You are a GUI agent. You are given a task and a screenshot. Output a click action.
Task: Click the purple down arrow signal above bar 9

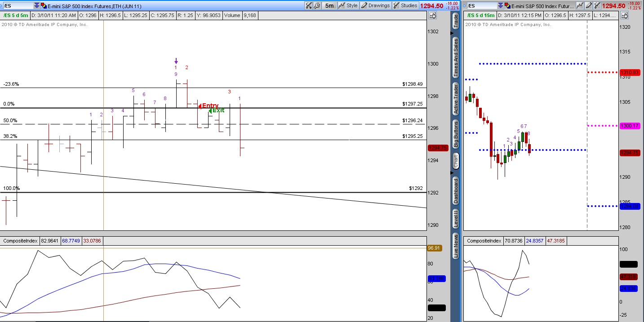click(176, 61)
